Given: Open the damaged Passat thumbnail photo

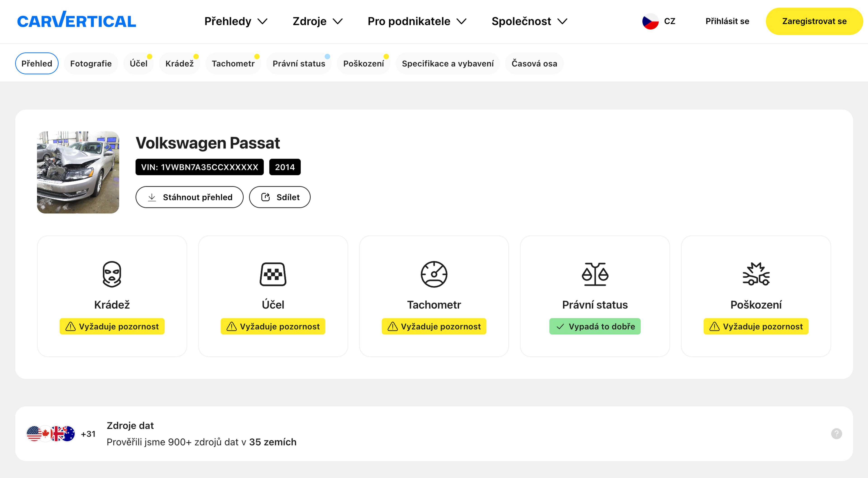Looking at the screenshot, I should click(x=78, y=172).
